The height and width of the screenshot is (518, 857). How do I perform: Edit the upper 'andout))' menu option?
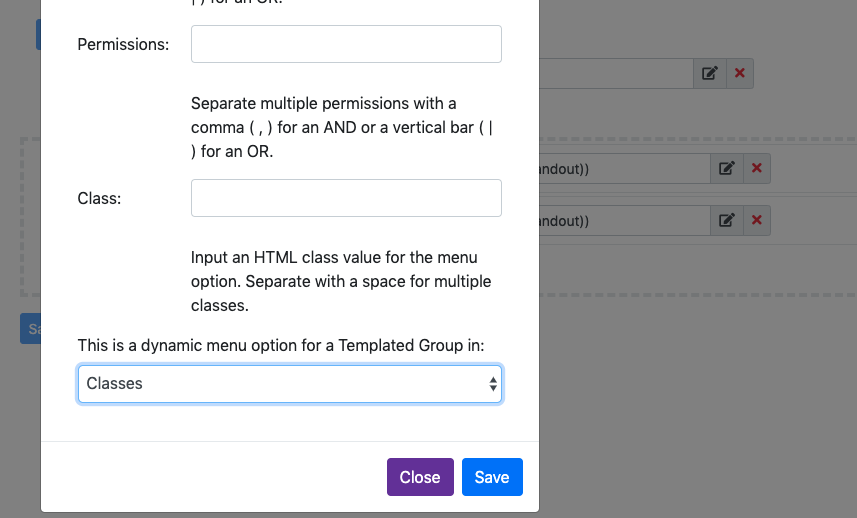pyautogui.click(x=726, y=168)
